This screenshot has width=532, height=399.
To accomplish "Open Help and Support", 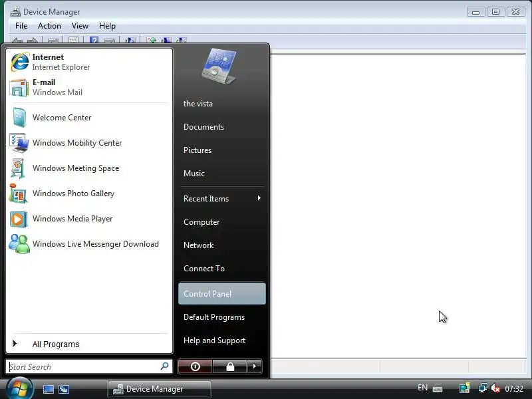I will pyautogui.click(x=222, y=340).
